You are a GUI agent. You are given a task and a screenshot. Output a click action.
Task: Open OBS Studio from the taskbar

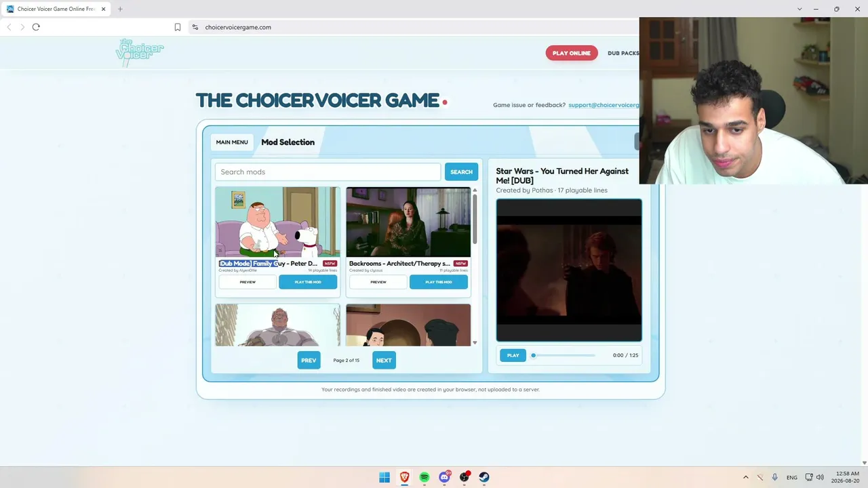pos(465,477)
